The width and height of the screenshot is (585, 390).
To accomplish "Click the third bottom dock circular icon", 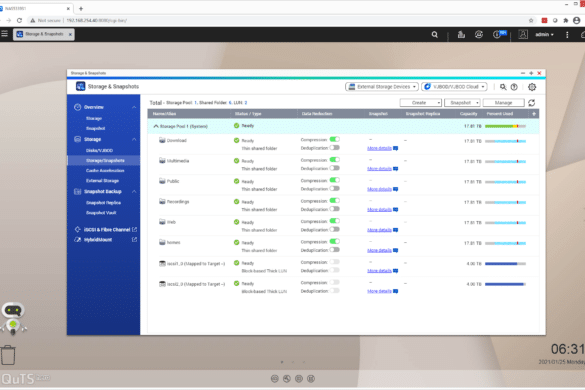I will click(x=299, y=379).
